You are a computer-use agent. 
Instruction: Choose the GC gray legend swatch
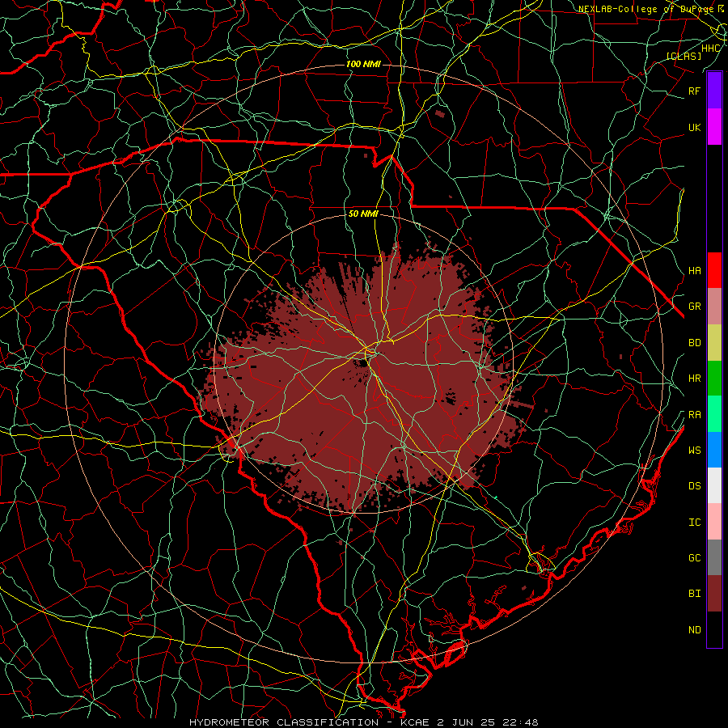pyautogui.click(x=714, y=557)
